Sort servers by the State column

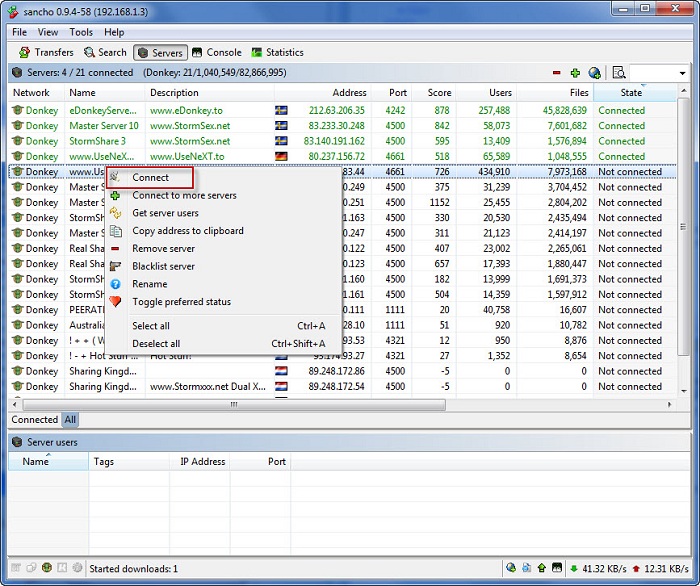(634, 93)
